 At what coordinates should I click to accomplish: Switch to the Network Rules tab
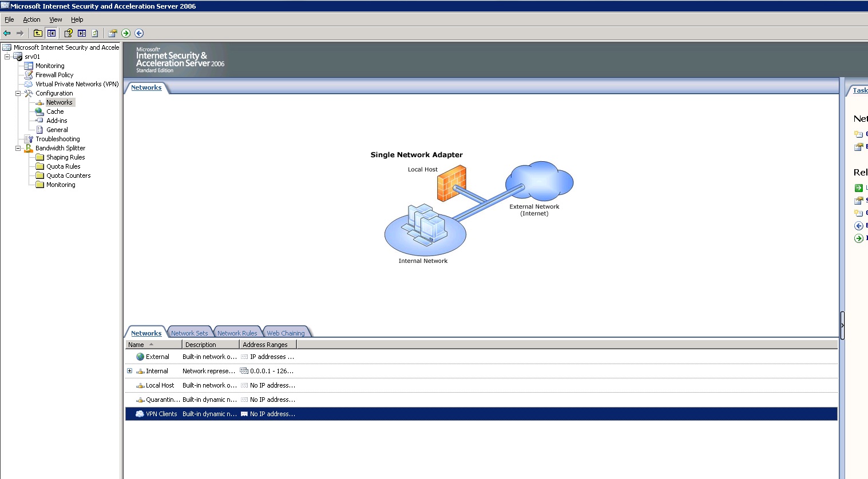click(x=237, y=333)
